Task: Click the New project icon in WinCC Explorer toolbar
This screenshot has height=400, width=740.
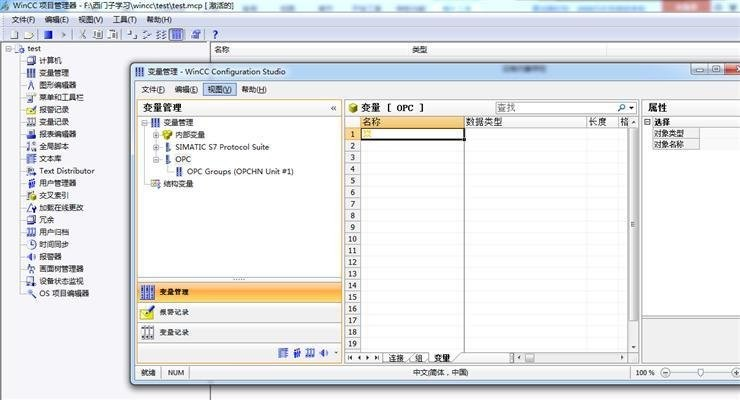Action: [x=14, y=34]
